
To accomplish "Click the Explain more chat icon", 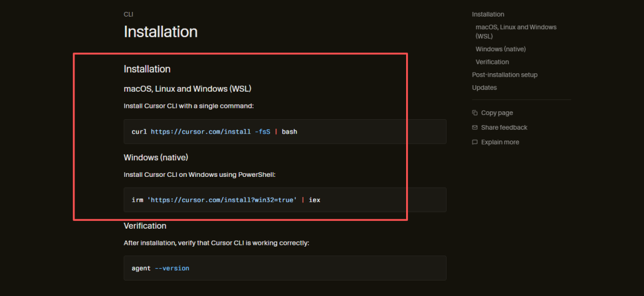I will pos(475,142).
